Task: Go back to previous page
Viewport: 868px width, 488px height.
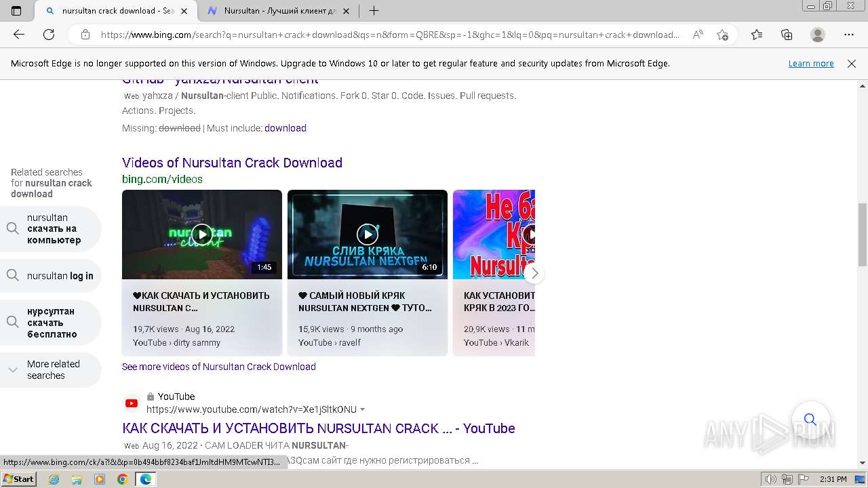Action: [x=19, y=35]
